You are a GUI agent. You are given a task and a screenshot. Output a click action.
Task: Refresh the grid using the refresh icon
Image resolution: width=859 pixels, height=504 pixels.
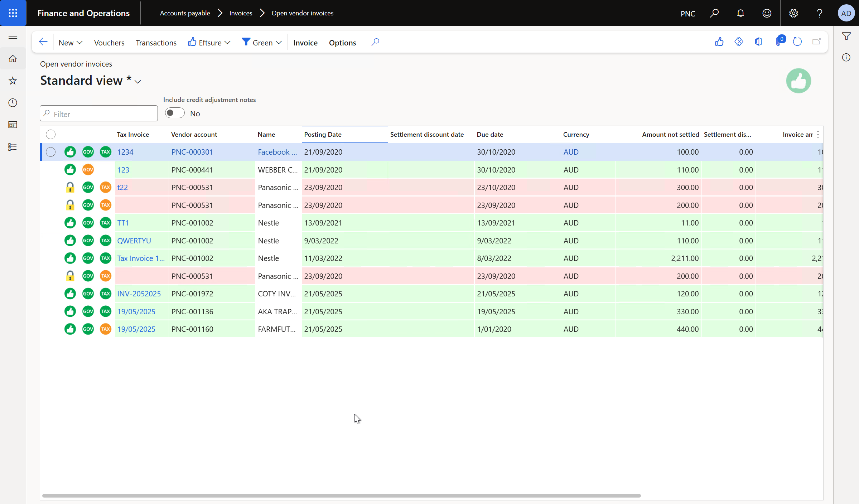click(797, 42)
